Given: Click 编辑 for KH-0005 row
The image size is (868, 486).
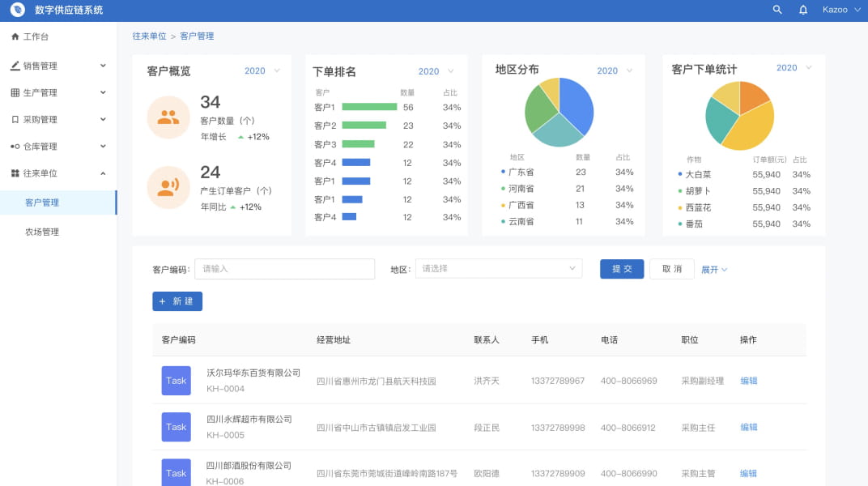Looking at the screenshot, I should coord(748,428).
